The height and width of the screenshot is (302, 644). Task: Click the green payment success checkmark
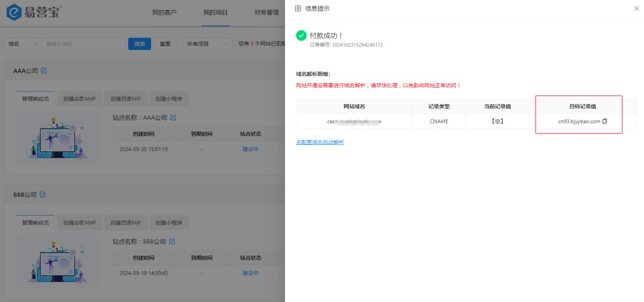point(301,35)
